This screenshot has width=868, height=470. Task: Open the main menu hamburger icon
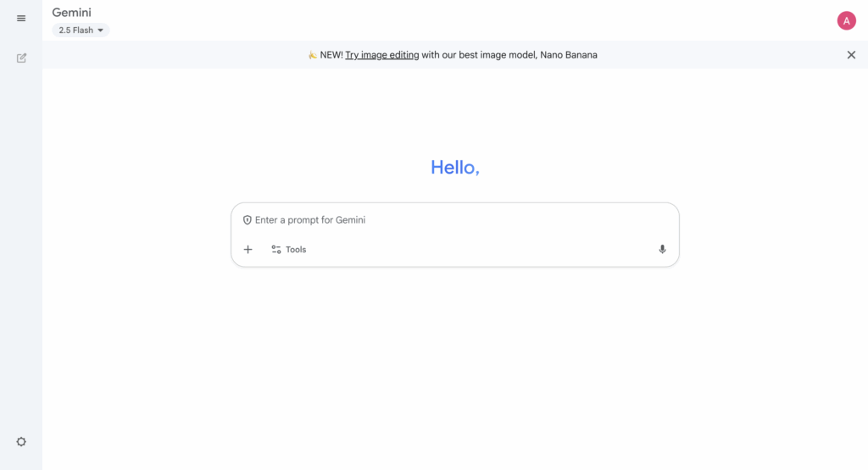coord(21,19)
